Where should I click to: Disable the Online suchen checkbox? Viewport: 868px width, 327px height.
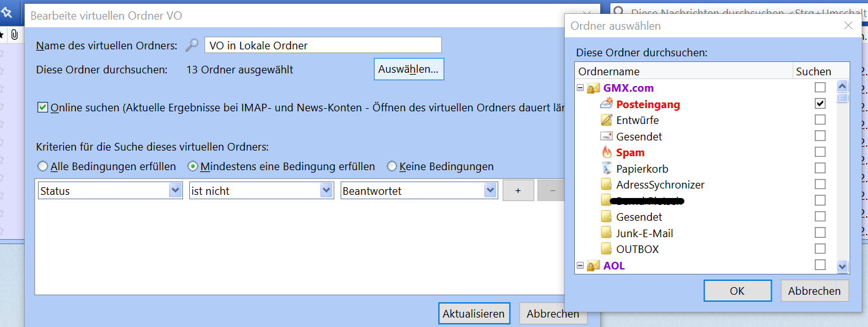click(43, 108)
